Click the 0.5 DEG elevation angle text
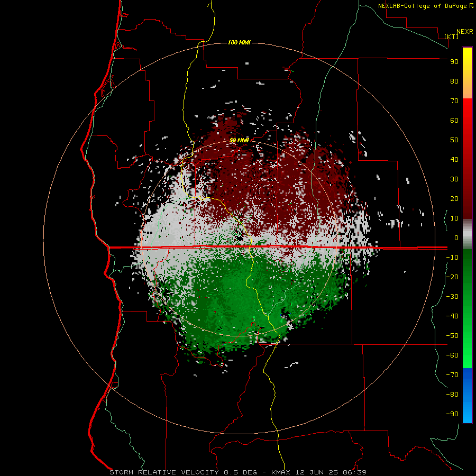Image resolution: width=476 pixels, height=476 pixels. [241, 472]
